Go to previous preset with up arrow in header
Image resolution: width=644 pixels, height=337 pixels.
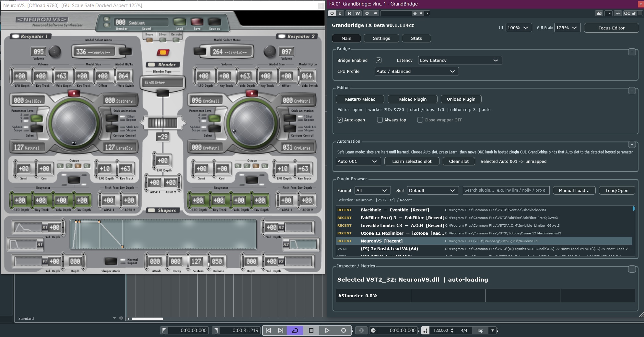tap(415, 13)
